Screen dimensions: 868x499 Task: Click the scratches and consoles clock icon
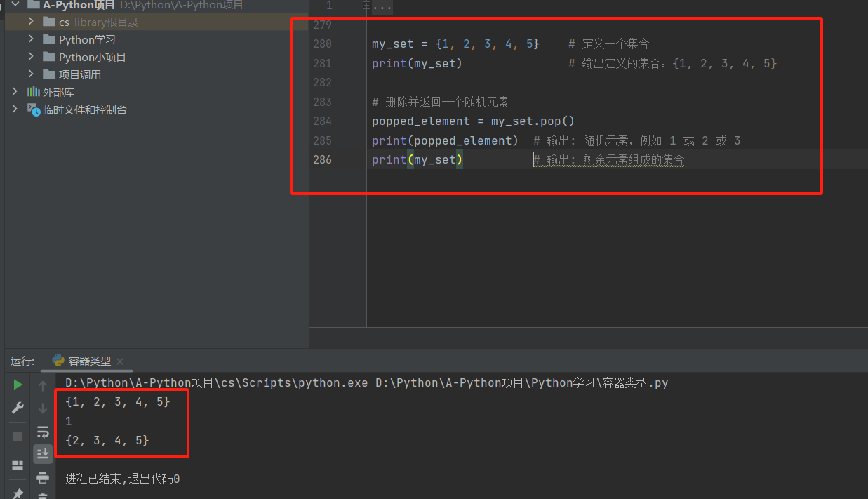point(34,109)
